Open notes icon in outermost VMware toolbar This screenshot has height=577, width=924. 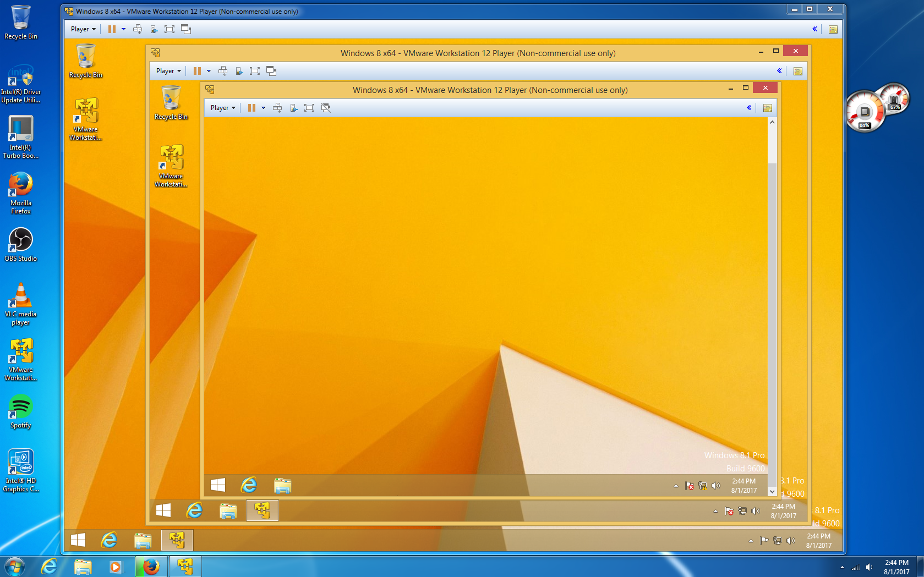pos(833,29)
